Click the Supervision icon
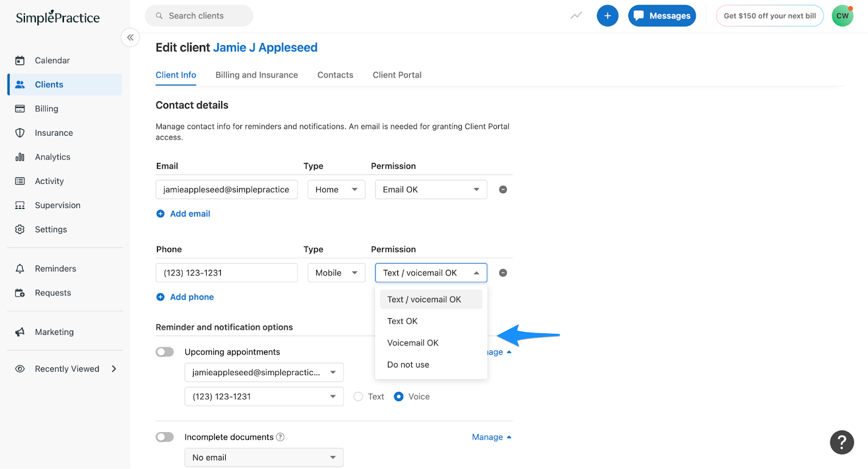 20,205
